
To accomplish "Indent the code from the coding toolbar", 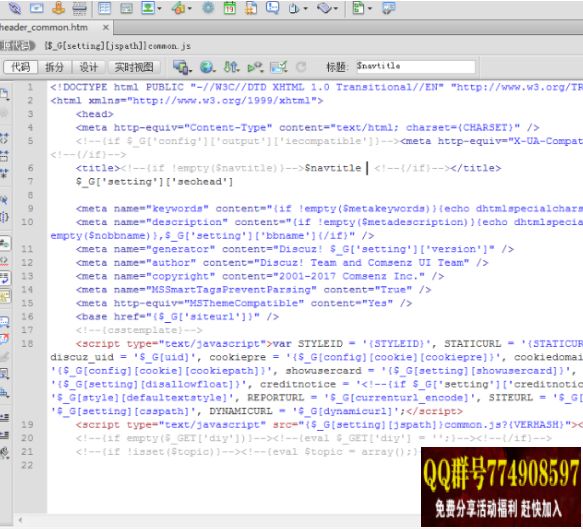I will point(5,417).
